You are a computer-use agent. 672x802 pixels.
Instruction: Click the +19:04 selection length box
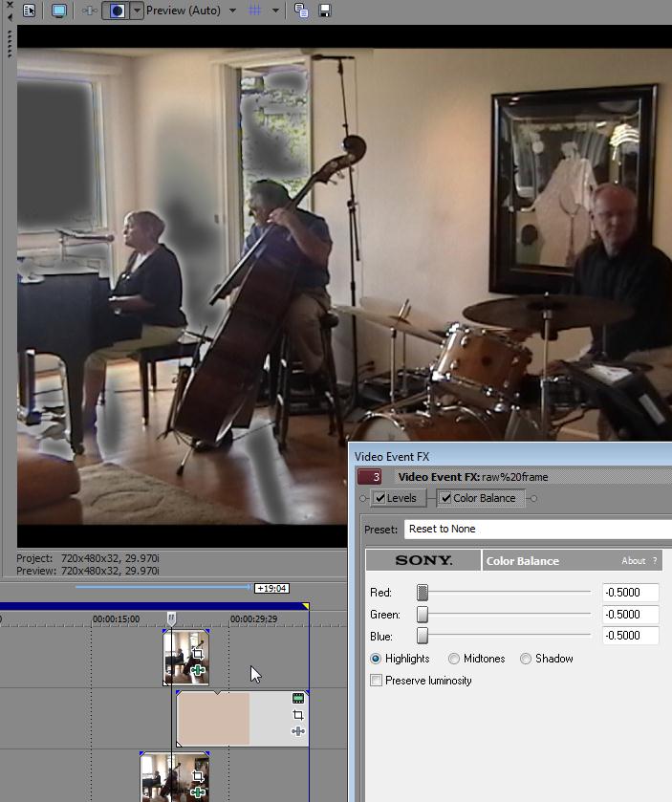coord(271,588)
